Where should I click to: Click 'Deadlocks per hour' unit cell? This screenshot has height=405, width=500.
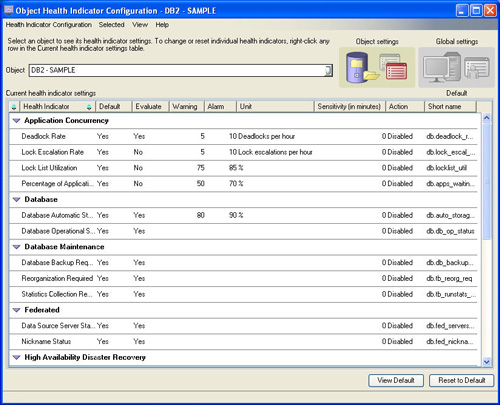click(x=266, y=136)
